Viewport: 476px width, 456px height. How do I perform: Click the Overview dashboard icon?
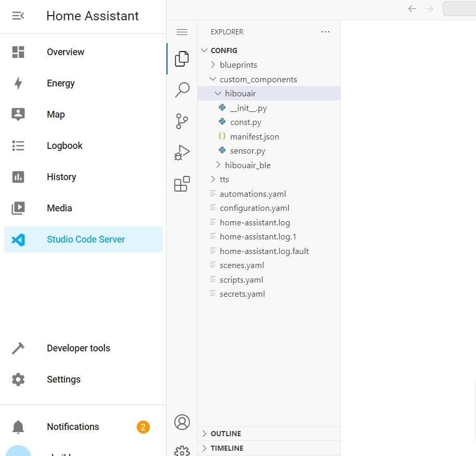pyautogui.click(x=18, y=52)
